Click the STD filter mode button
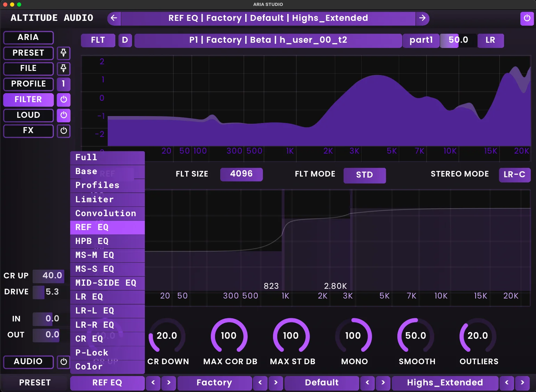Screen dimensions: 536x392 (365, 175)
